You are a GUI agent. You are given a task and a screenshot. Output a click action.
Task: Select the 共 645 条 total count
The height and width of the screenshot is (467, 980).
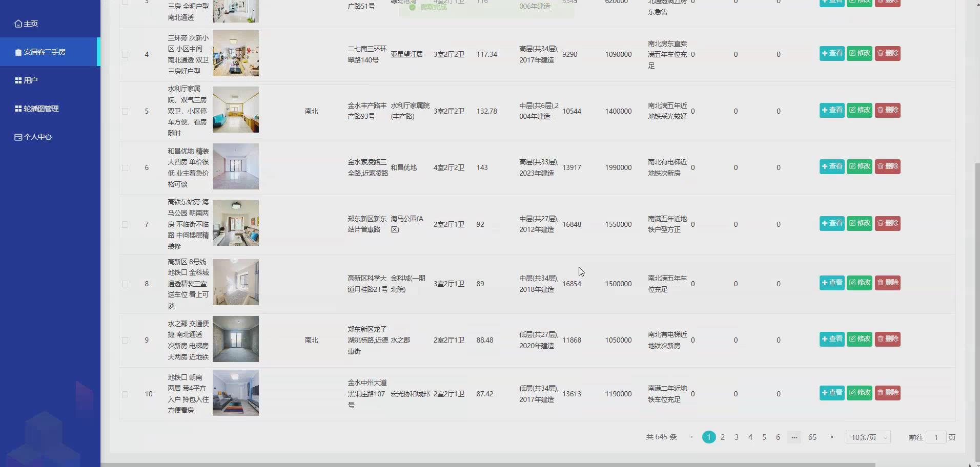[x=661, y=437]
